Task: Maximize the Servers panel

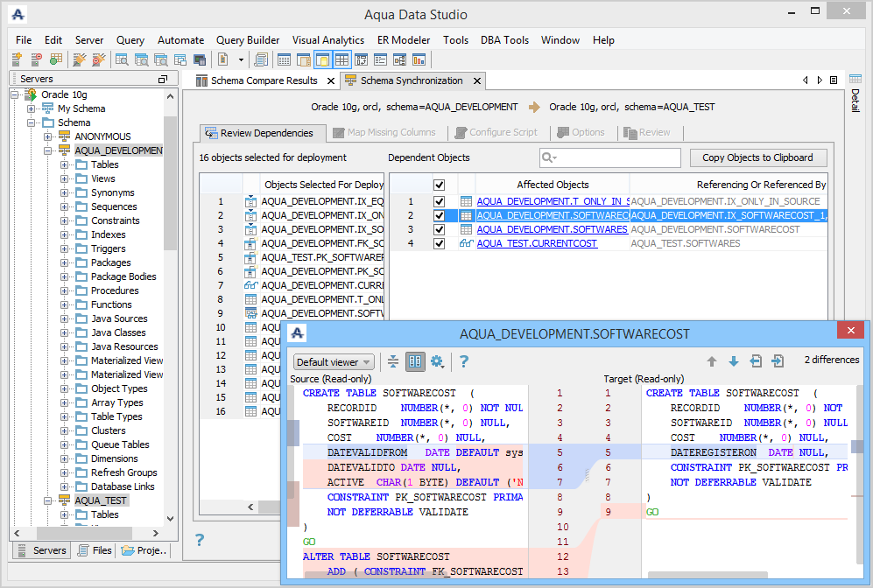Action: [162, 79]
